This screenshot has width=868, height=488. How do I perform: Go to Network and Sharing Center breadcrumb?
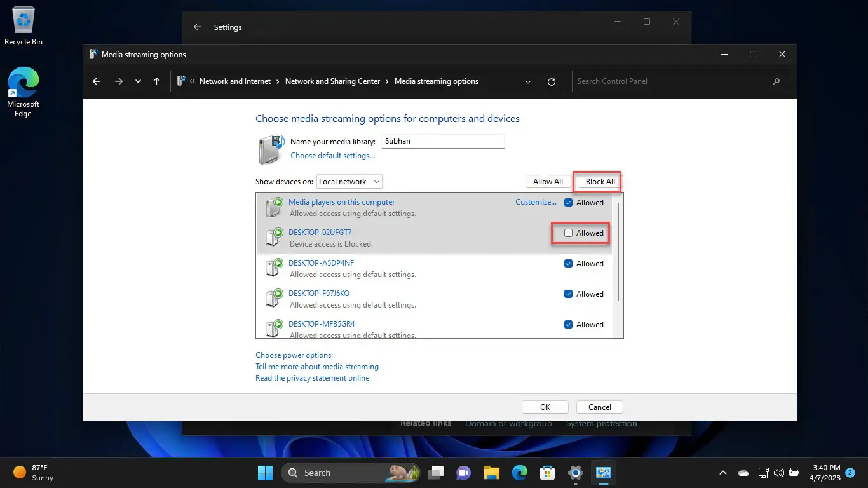click(332, 81)
